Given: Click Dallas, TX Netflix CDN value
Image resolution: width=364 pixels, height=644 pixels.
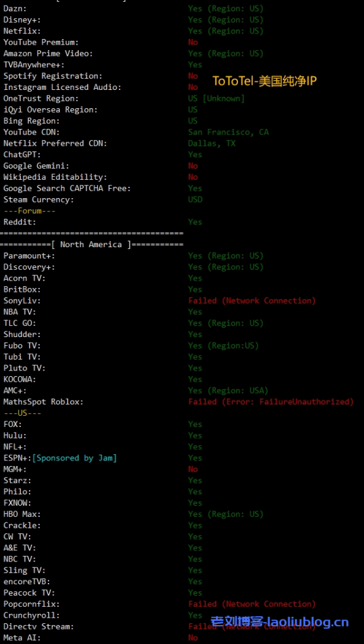Looking at the screenshot, I should pos(212,144).
